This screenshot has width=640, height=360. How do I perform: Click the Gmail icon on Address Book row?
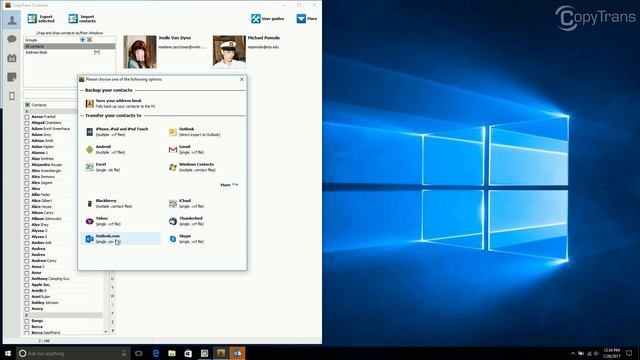coord(97,52)
